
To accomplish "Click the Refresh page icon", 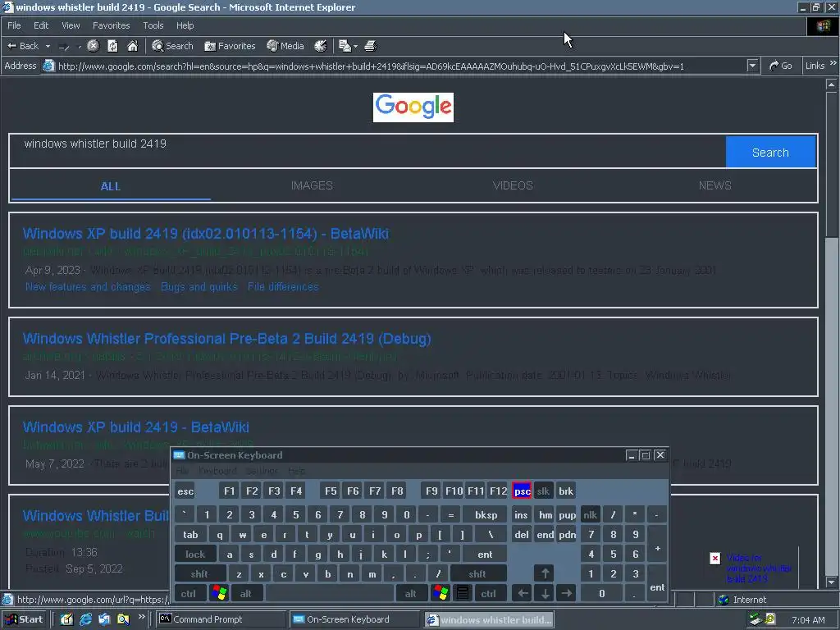I will 112,46.
